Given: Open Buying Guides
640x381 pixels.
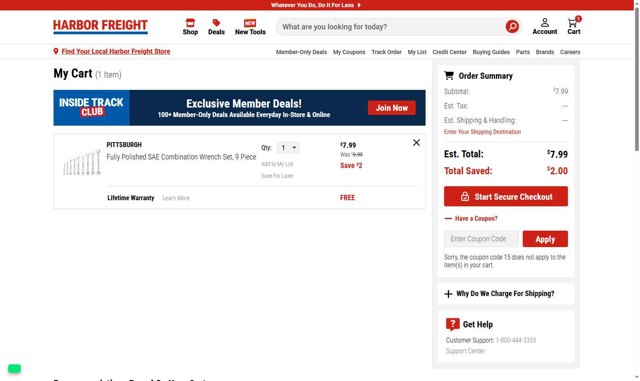Looking at the screenshot, I should [491, 52].
